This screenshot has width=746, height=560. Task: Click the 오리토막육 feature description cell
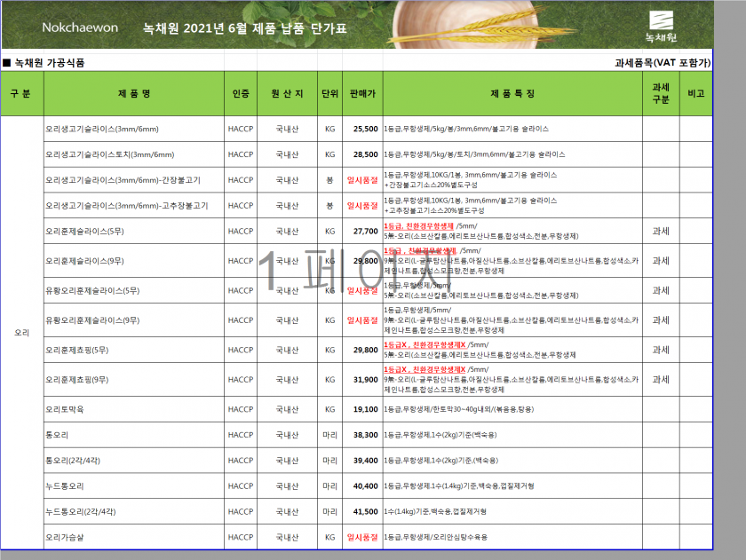tap(512, 409)
